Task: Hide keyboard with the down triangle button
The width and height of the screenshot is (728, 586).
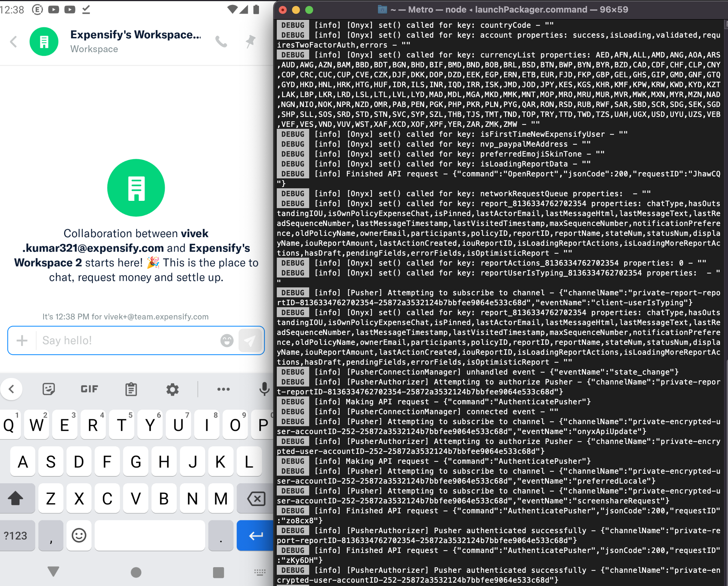Action: pos(54,571)
